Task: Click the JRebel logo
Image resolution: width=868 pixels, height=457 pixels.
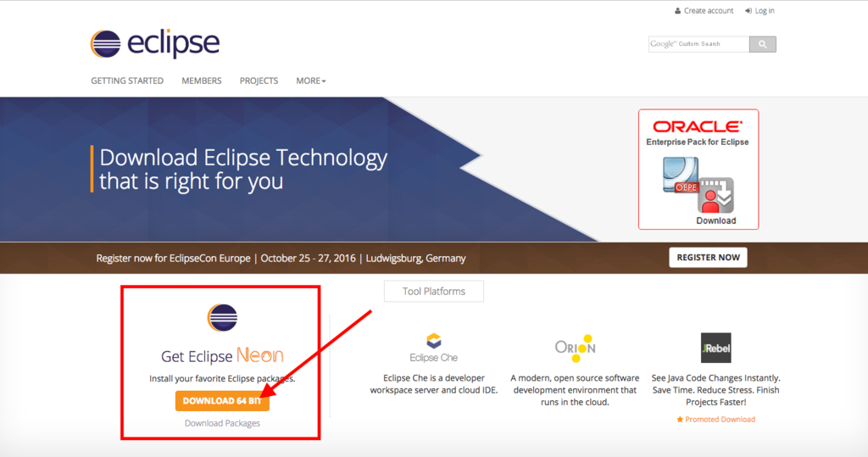Action: (x=715, y=348)
